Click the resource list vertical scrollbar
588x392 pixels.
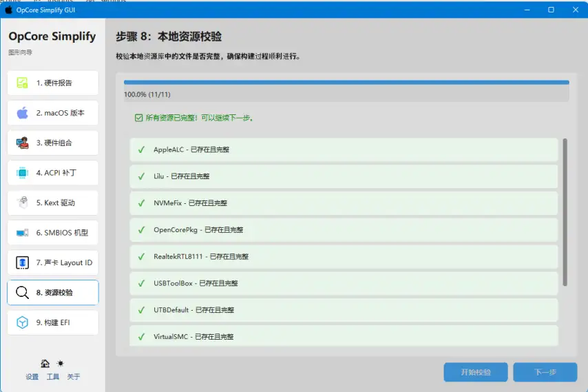565,212
